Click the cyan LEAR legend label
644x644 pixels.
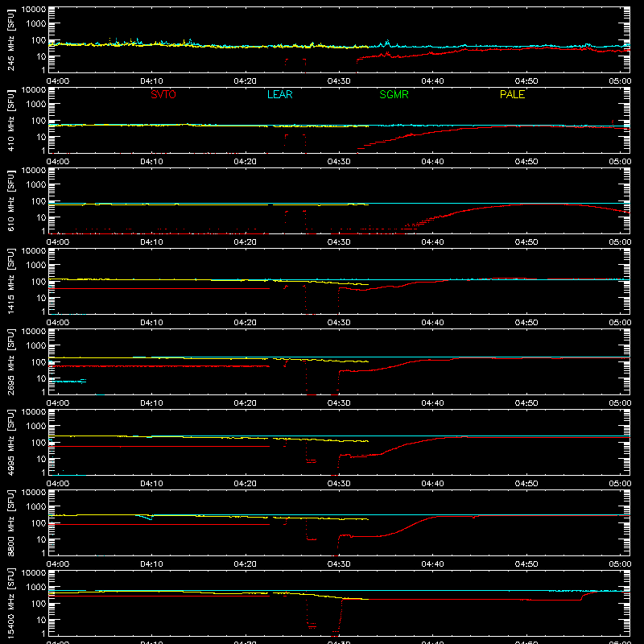pos(279,94)
